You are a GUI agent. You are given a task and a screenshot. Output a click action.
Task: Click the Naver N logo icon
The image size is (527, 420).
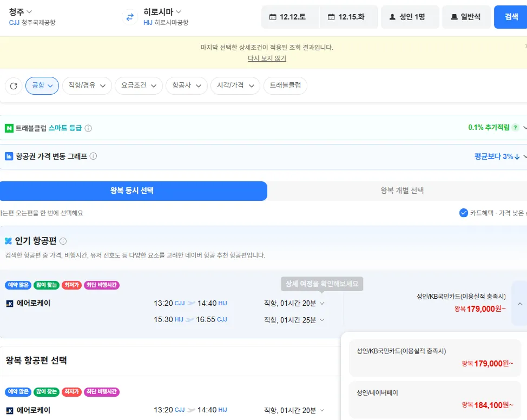9,128
